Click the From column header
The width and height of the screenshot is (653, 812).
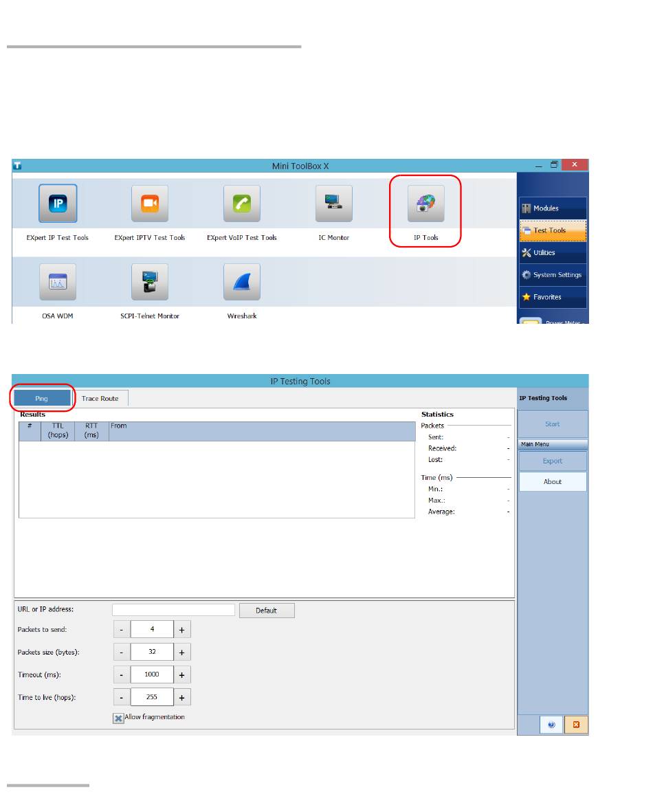pos(262,431)
